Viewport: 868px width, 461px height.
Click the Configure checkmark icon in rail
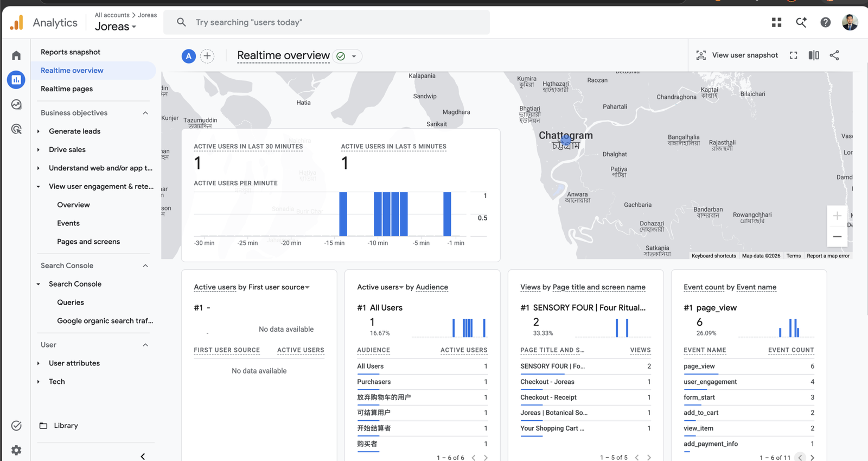[x=16, y=426]
